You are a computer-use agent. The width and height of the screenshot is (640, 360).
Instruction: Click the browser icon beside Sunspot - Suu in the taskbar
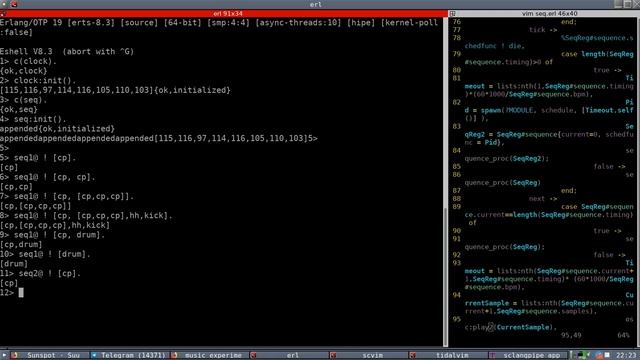pos(14,355)
